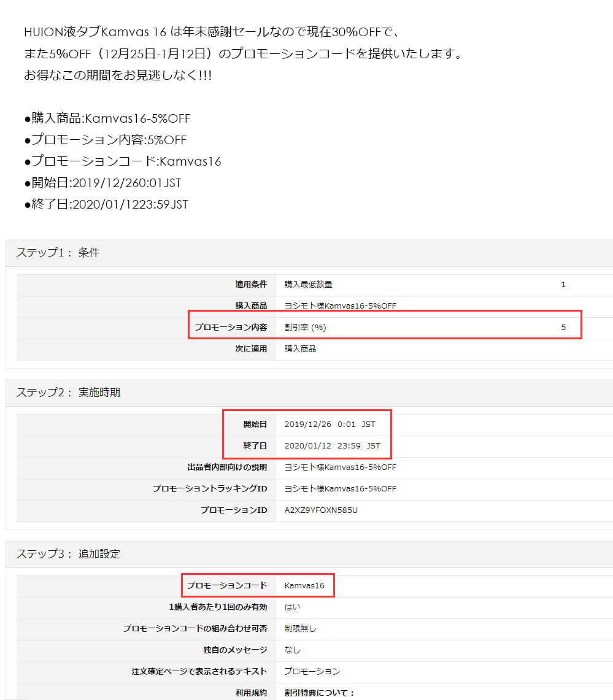
Task: Click the sentence about 5%OFF（12月25日-1月12日）
Action: [x=244, y=53]
